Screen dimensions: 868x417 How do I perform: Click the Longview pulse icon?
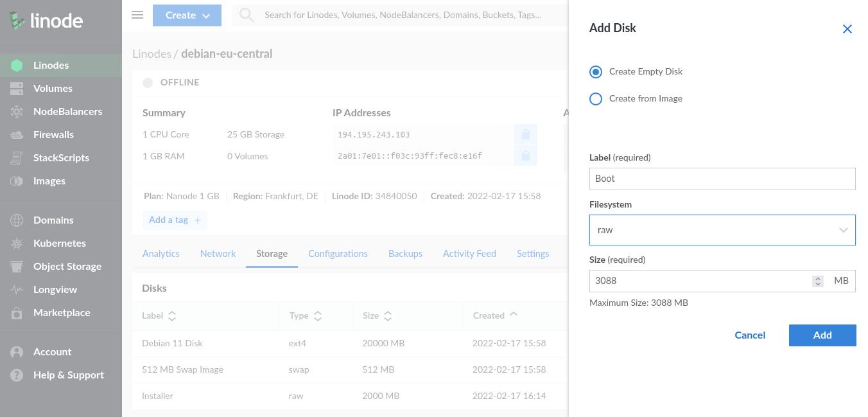coord(17,290)
